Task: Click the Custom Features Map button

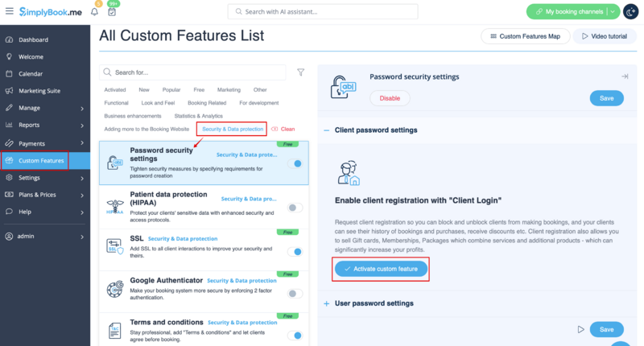Action: [x=526, y=36]
